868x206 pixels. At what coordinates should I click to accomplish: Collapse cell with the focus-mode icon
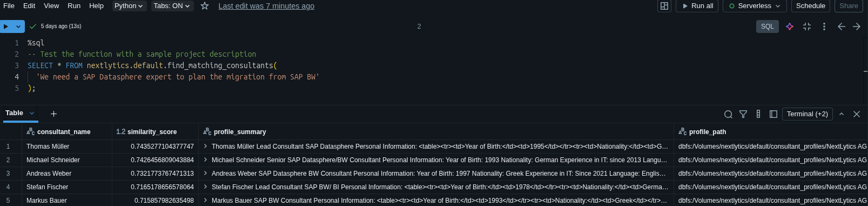(807, 26)
